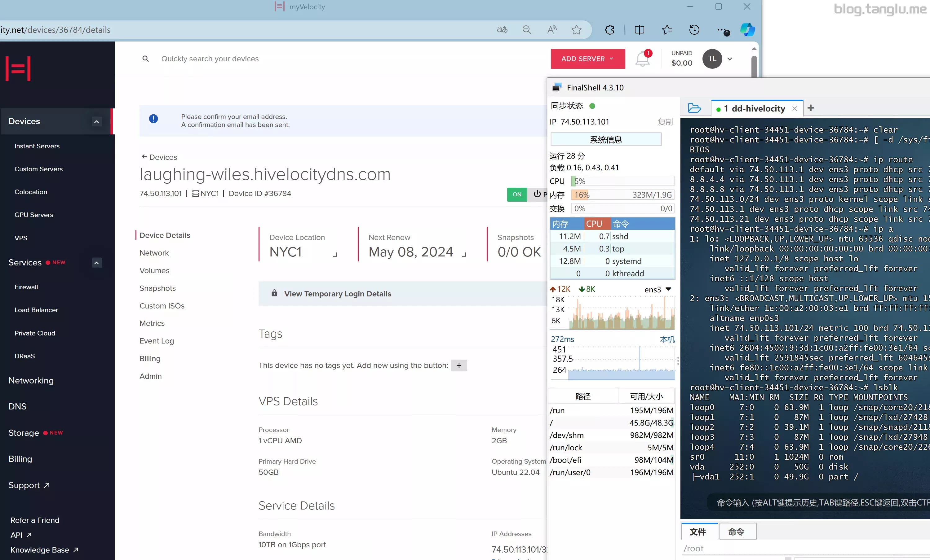Click View Temporary Login Details
The image size is (930, 560).
[337, 294]
